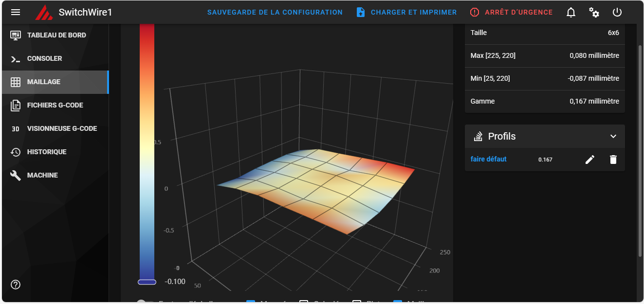
Task: Click the page vertical scrollbar
Action: tap(640, 151)
